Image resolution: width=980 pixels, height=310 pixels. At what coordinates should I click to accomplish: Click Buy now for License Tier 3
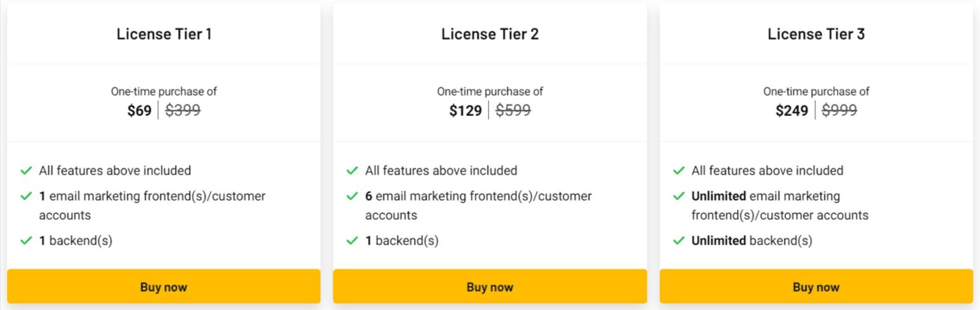point(816,287)
